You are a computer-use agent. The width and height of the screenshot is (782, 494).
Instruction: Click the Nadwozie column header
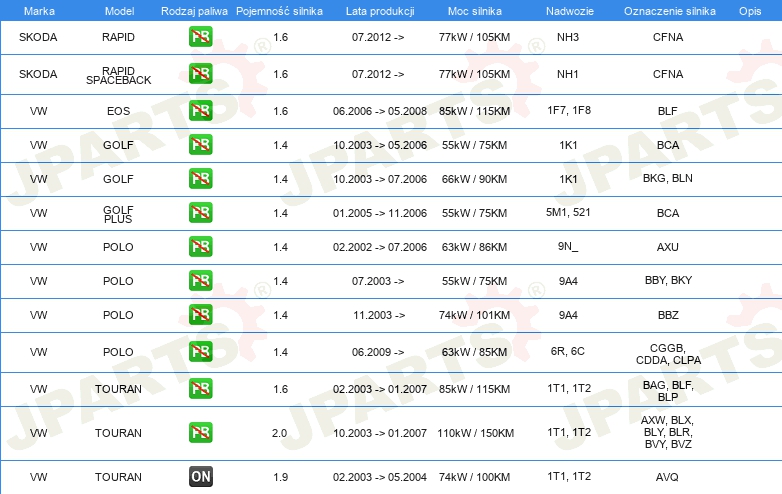point(570,11)
